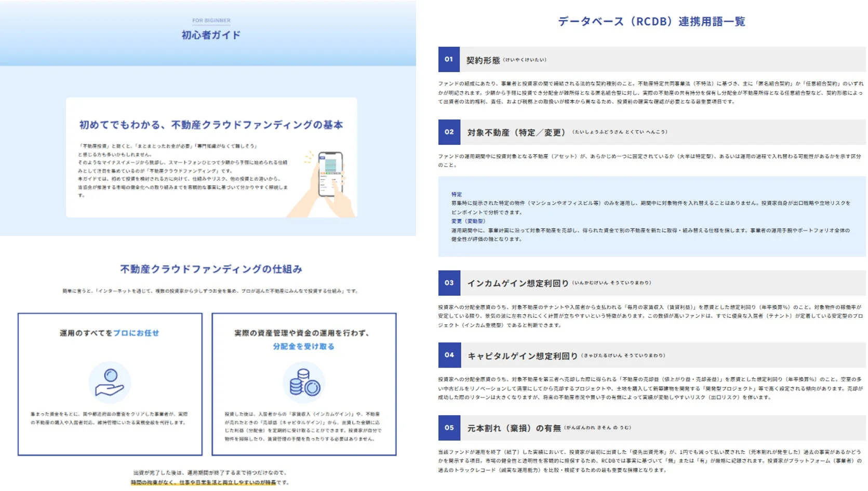
Task: Click the hand holding coin icon
Action: pos(110,383)
